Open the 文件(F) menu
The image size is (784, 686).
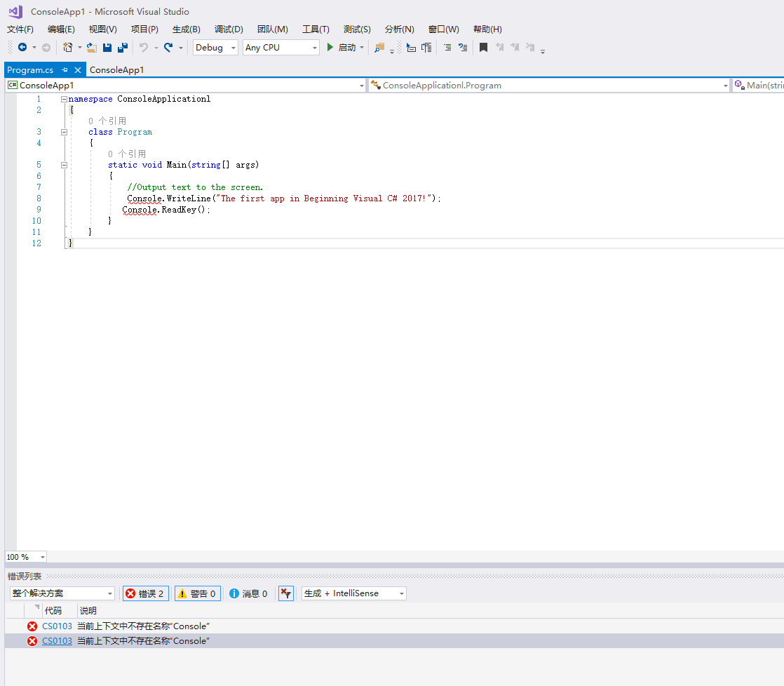(x=20, y=29)
